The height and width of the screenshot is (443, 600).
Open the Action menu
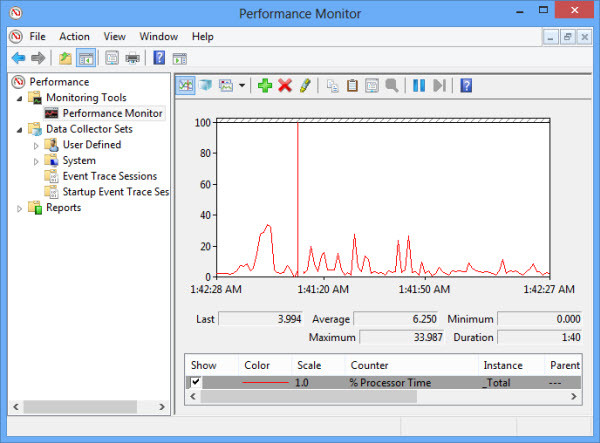click(74, 37)
